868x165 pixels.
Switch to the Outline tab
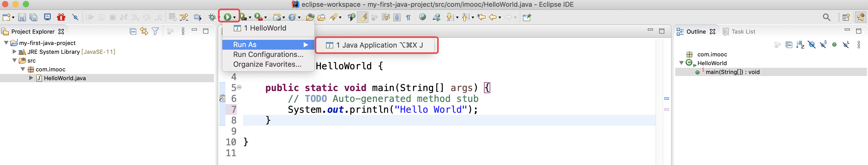696,32
